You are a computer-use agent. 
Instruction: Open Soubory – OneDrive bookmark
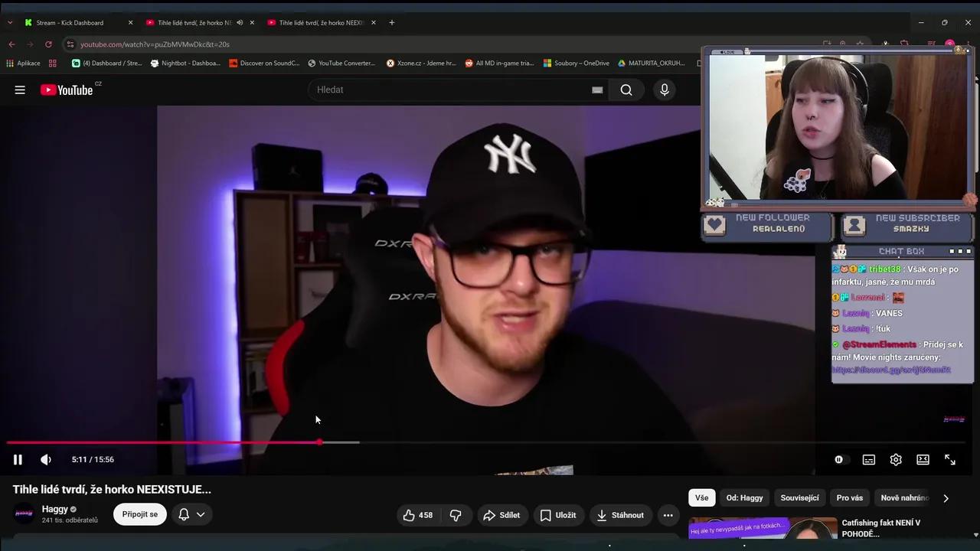point(577,64)
